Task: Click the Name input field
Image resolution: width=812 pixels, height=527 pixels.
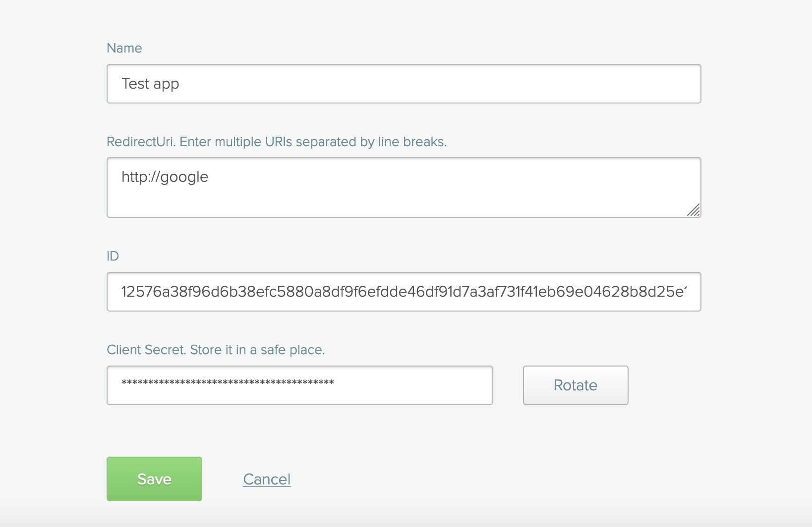Action: click(404, 84)
